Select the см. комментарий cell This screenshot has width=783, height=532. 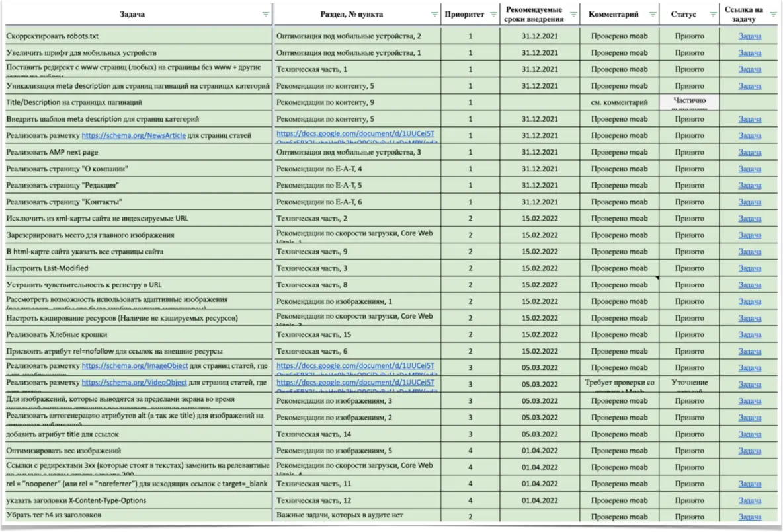[619, 102]
